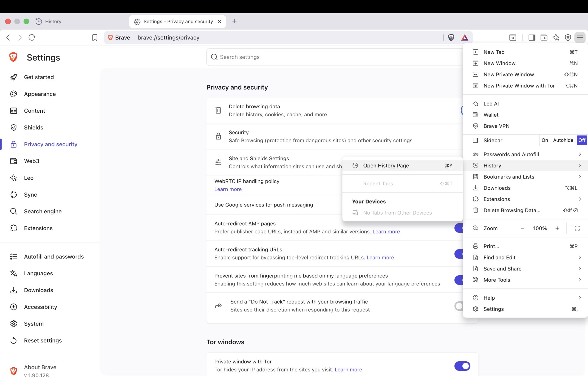Decrease zoom with the minus button
588x382 pixels.
(522, 228)
